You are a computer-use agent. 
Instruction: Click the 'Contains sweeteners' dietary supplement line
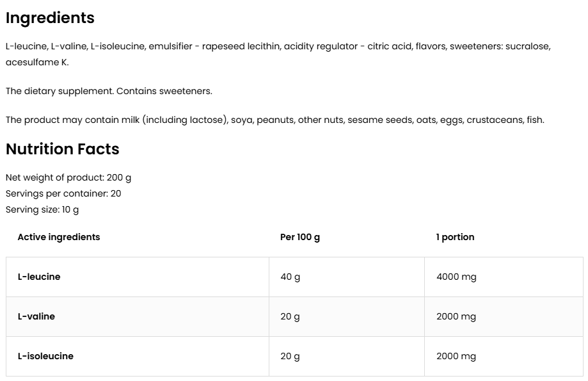point(109,91)
